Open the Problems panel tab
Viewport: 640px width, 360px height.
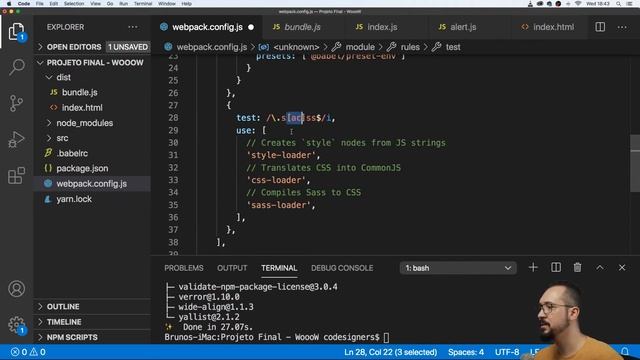[184, 268]
